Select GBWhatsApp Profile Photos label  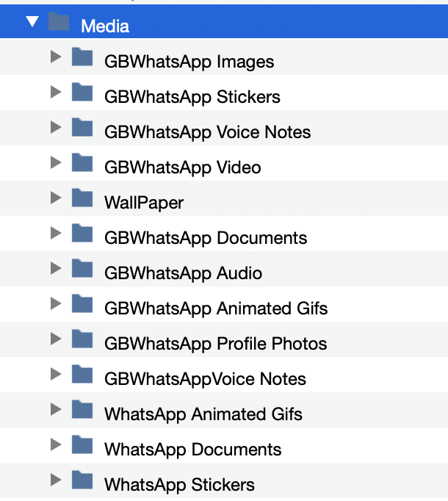click(x=216, y=344)
